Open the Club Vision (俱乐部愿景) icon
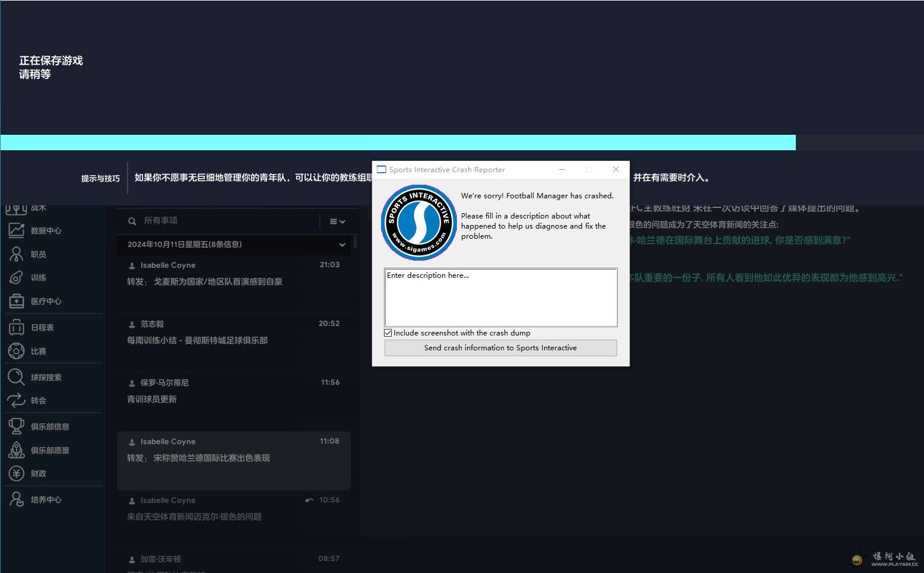The height and width of the screenshot is (573, 924). 16,450
